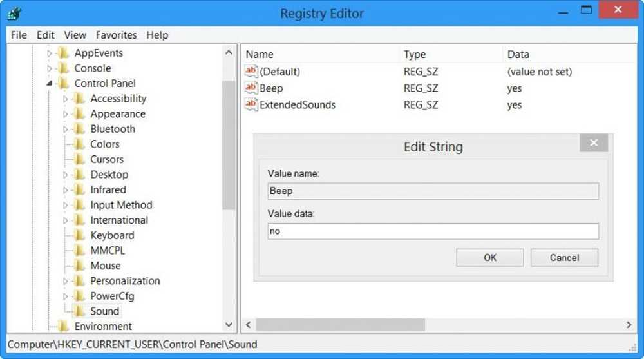Viewport: 644px width, 359px height.
Task: Select the Mouse folder icon
Action: [79, 266]
